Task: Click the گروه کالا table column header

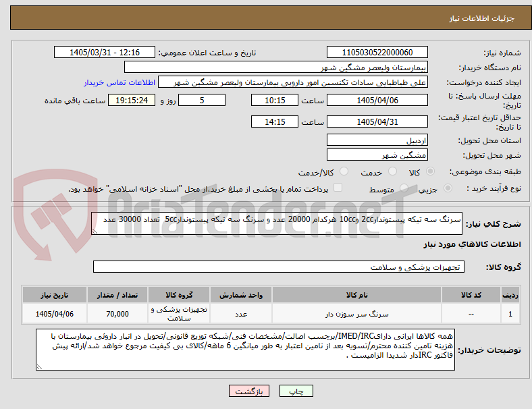Action: point(179,295)
